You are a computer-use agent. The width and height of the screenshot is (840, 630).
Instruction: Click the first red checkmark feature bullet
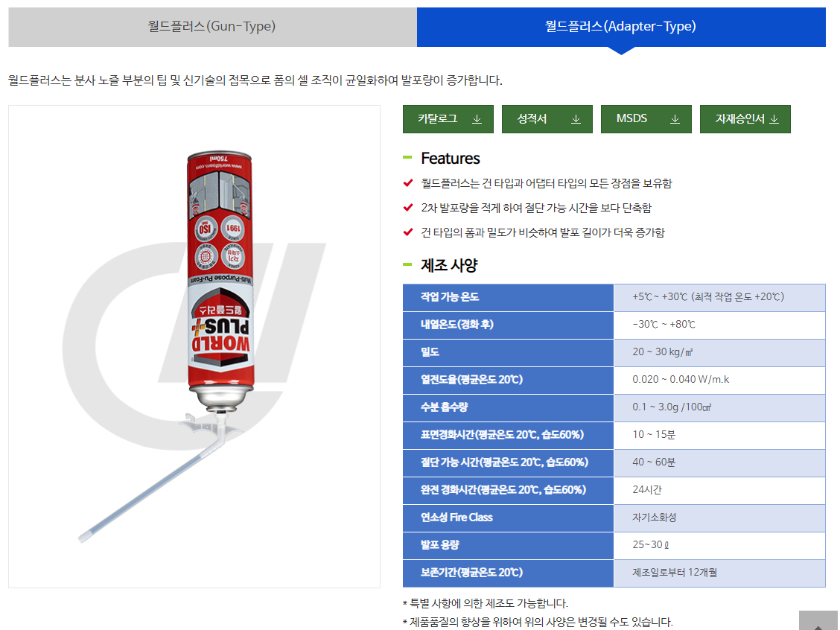[x=408, y=183]
